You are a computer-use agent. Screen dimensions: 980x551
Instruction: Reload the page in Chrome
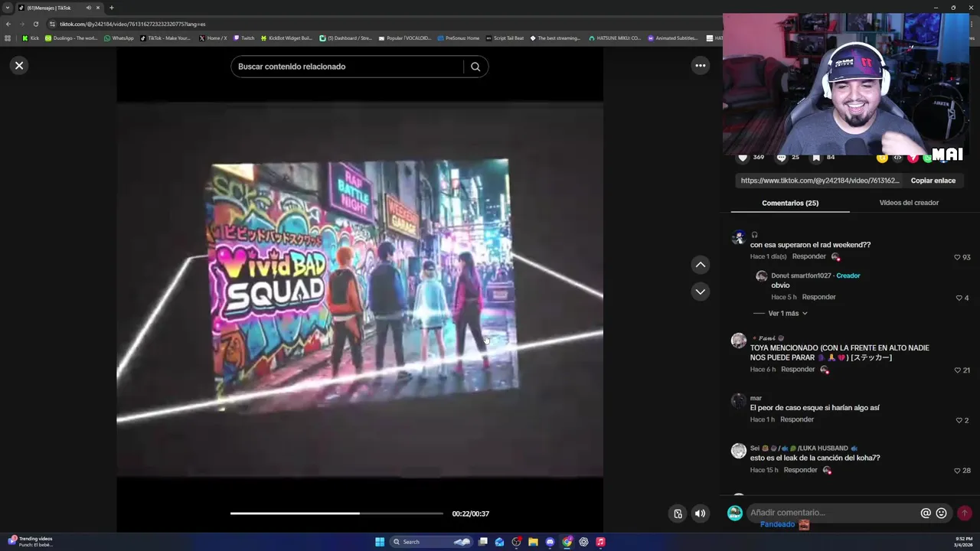click(35, 24)
